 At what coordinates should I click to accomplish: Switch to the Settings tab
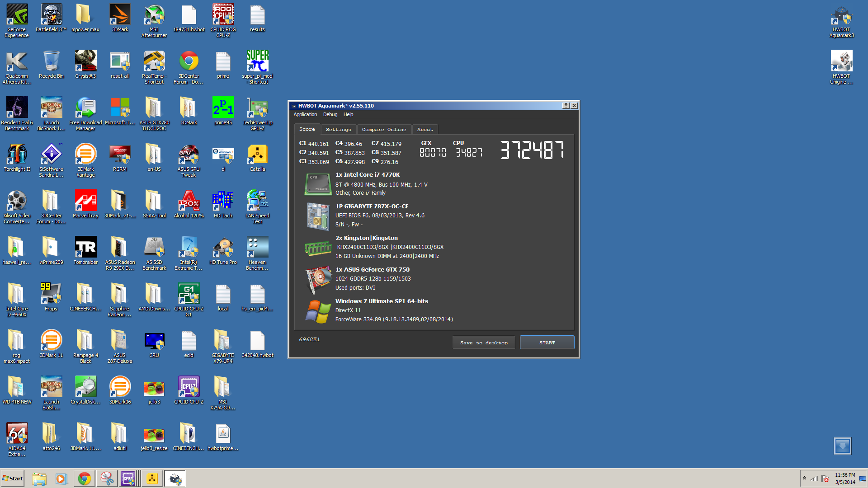pos(338,130)
